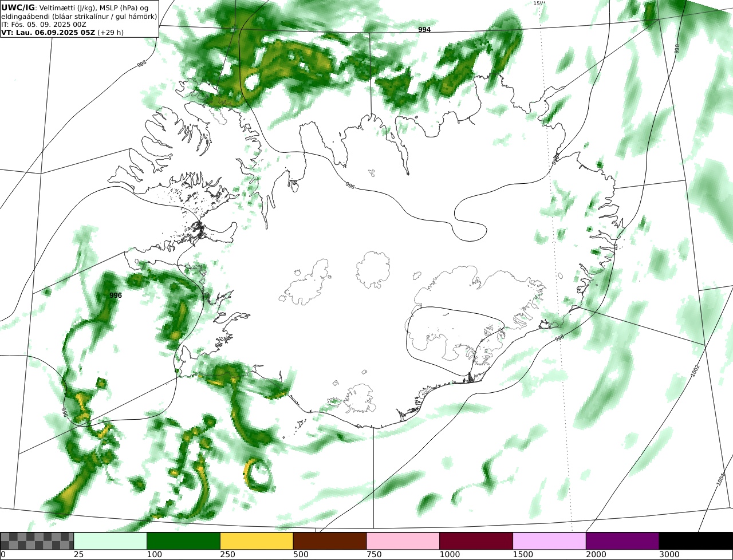Click the "1000" legend tick label
The width and height of the screenshot is (733, 560).
click(450, 554)
